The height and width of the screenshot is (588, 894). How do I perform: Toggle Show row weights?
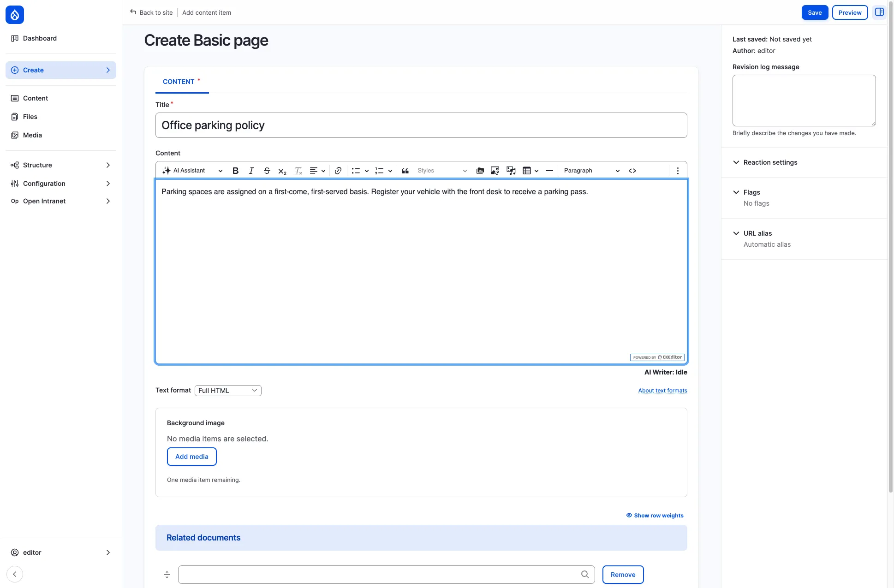[x=655, y=516]
